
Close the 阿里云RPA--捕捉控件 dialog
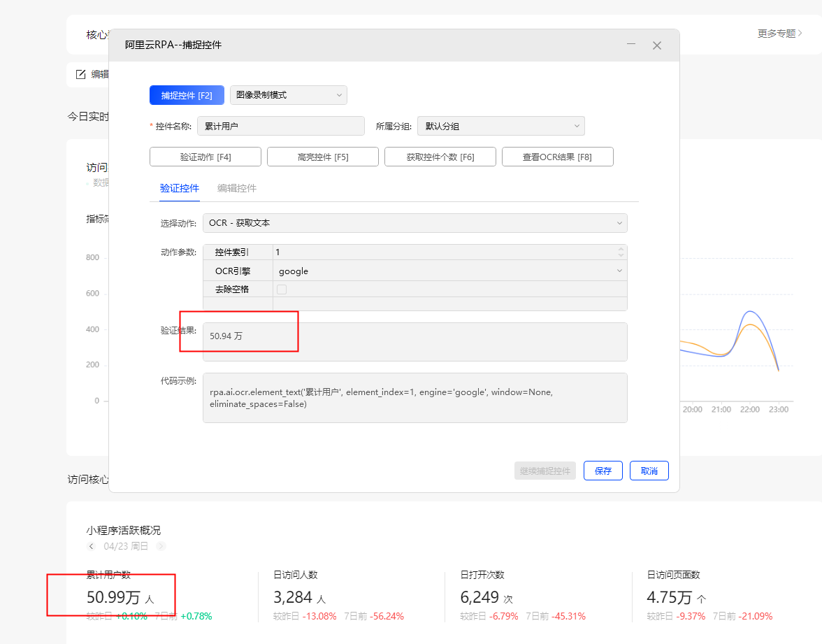[x=657, y=45]
